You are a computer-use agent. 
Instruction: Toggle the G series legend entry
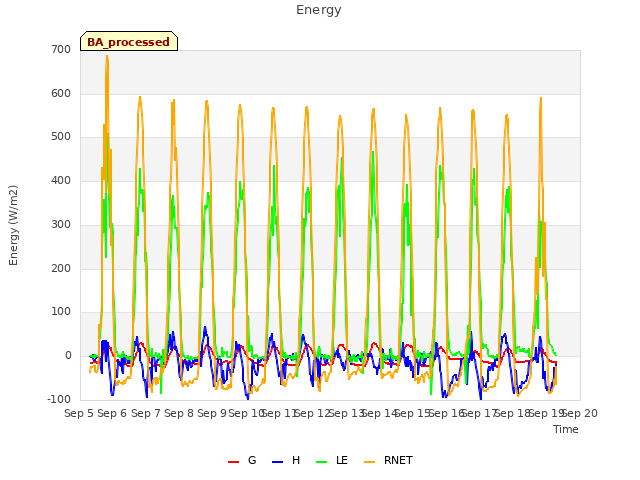point(242,460)
